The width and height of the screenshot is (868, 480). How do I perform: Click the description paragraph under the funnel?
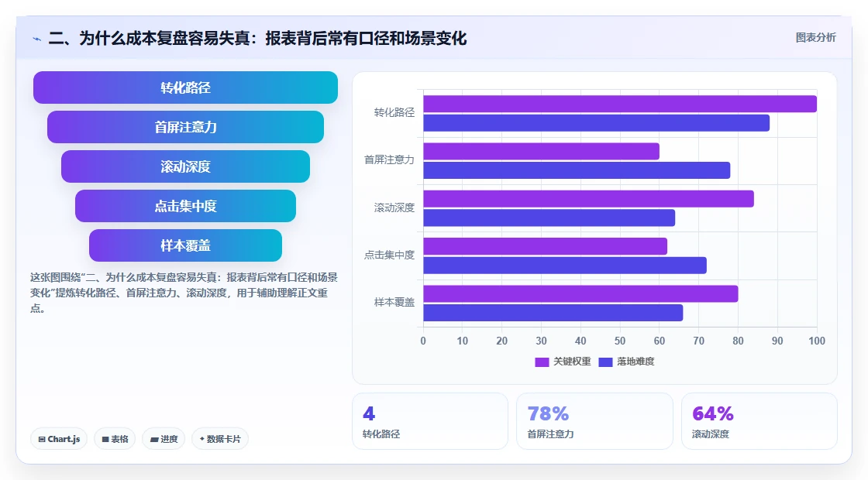[184, 293]
